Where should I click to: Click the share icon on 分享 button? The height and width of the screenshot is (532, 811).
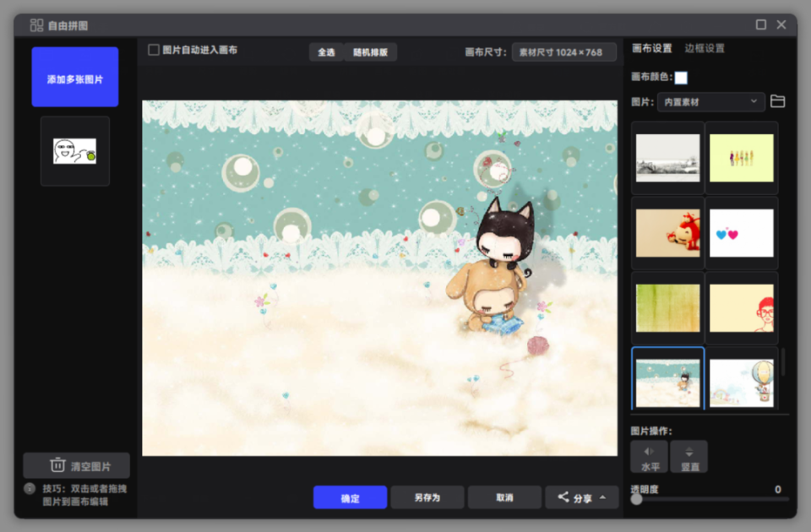[x=563, y=497]
